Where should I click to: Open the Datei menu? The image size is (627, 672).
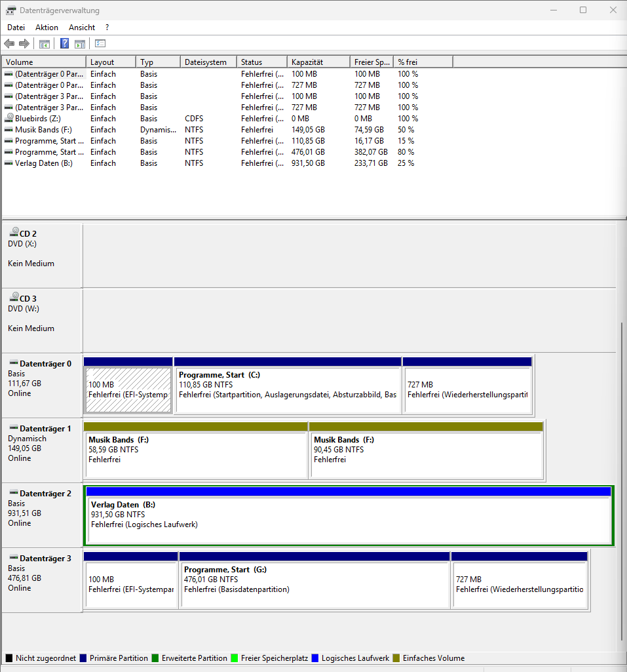click(16, 28)
